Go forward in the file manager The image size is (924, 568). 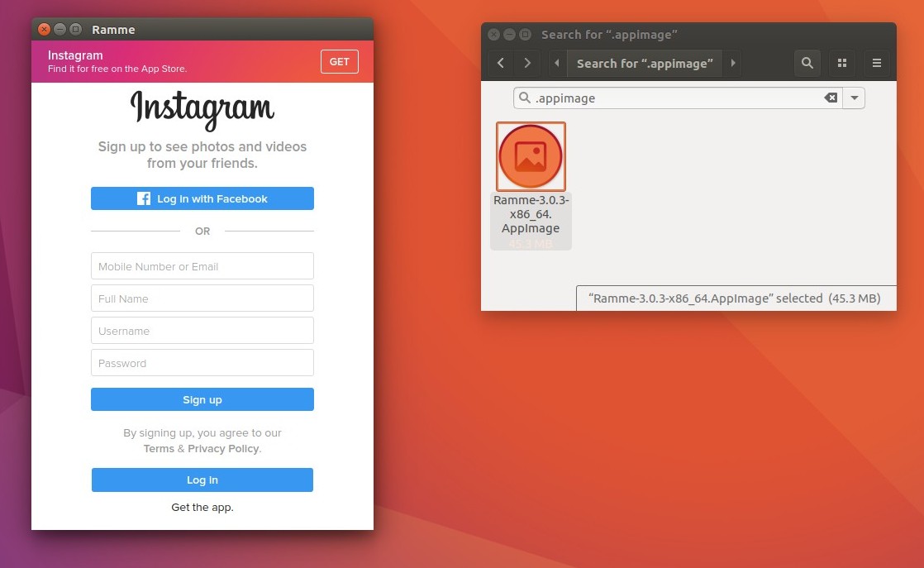[x=526, y=63]
